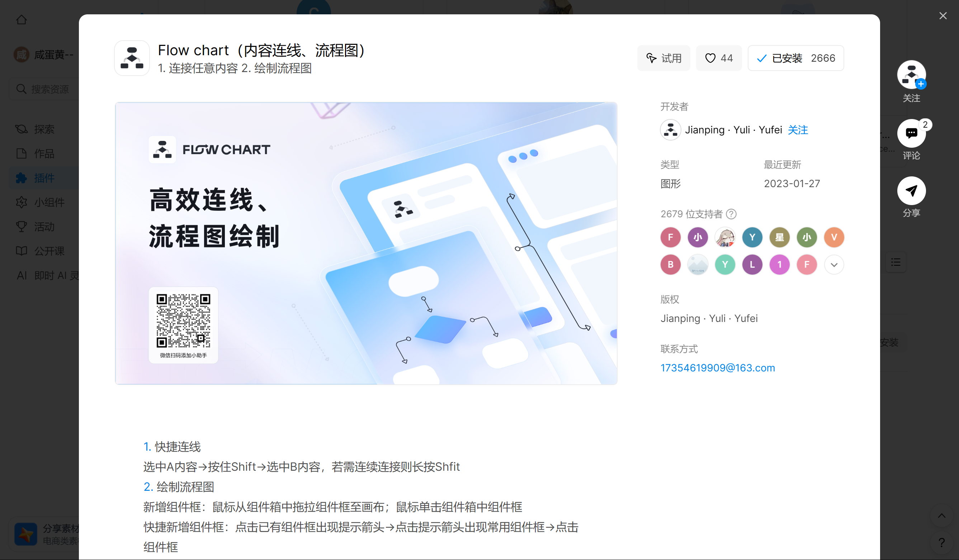The image size is (959, 560).
Task: Click the 搜索资源 search field
Action: 49,89
